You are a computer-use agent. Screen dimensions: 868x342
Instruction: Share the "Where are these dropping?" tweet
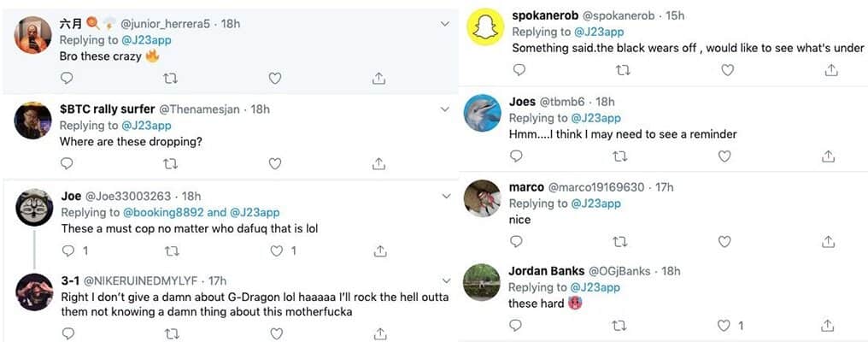(x=379, y=163)
